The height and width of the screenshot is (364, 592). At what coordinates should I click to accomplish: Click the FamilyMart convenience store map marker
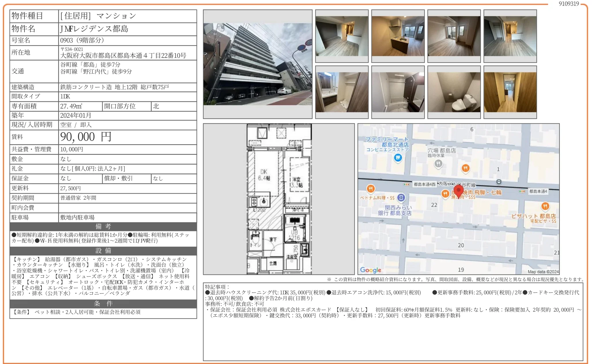(x=398, y=158)
